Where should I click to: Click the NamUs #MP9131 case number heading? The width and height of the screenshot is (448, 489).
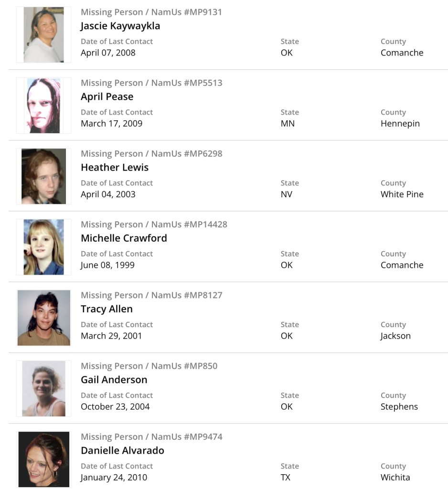pos(151,12)
